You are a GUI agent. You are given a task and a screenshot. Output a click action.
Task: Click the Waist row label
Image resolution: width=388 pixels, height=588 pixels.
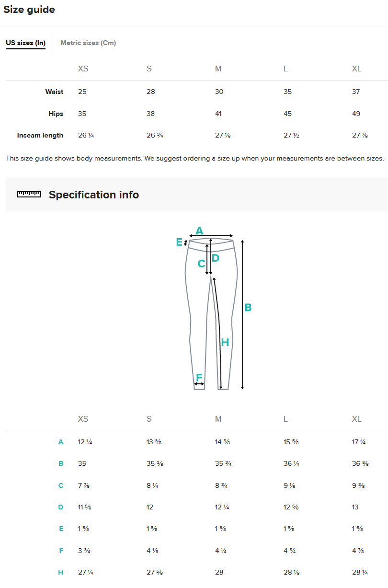(x=54, y=92)
